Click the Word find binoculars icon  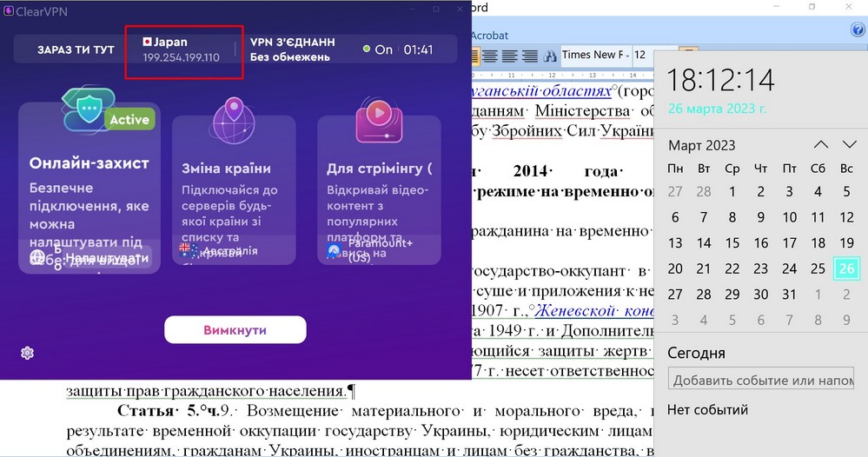[550, 56]
